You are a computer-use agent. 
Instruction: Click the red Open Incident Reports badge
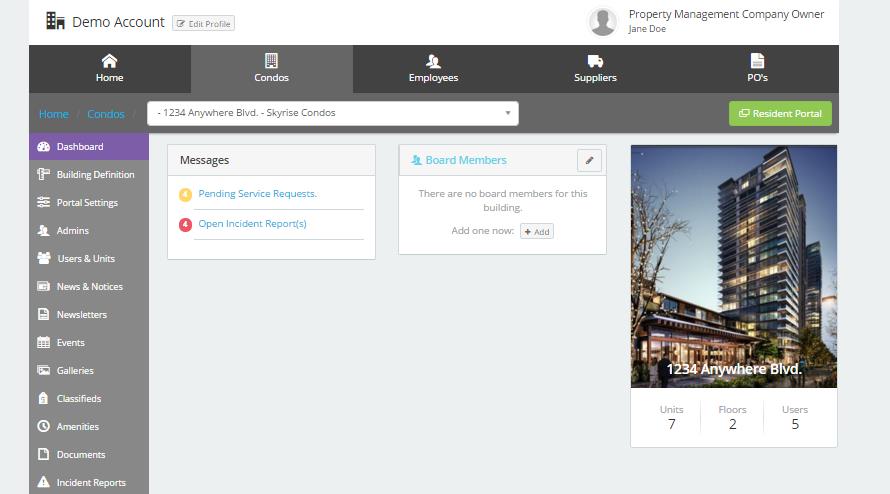click(185, 224)
